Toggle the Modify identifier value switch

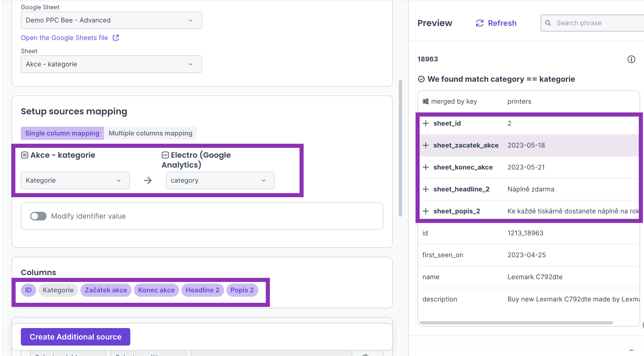[38, 216]
